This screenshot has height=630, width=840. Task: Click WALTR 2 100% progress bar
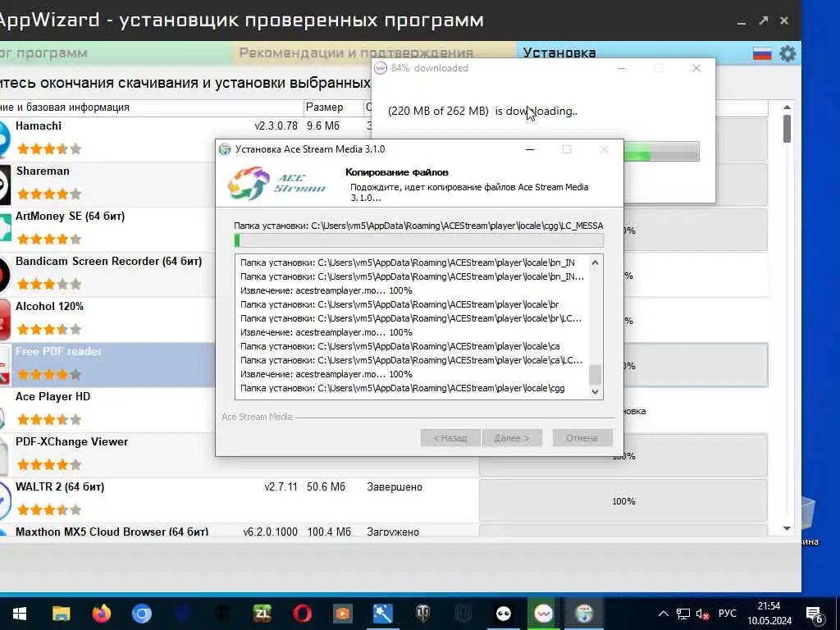623,501
